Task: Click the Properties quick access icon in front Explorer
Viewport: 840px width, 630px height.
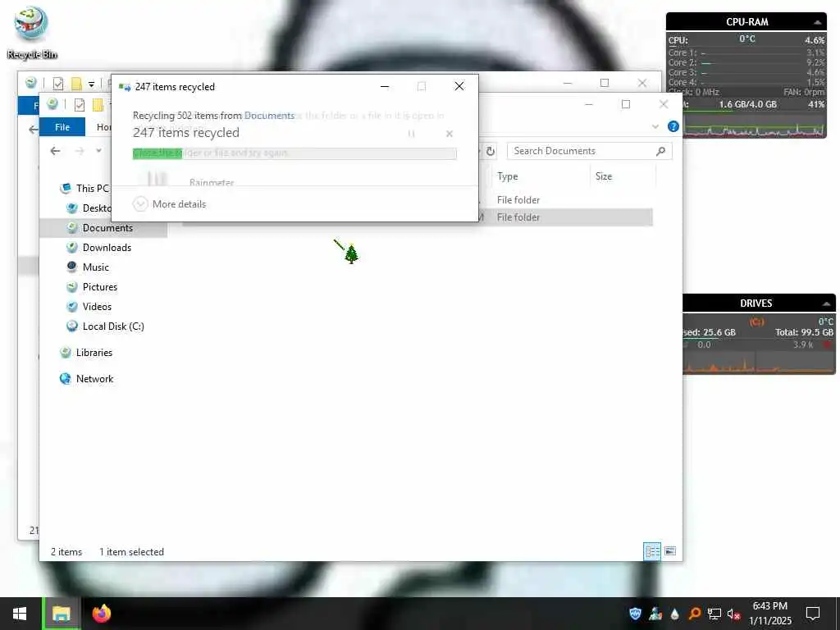Action: click(x=80, y=105)
